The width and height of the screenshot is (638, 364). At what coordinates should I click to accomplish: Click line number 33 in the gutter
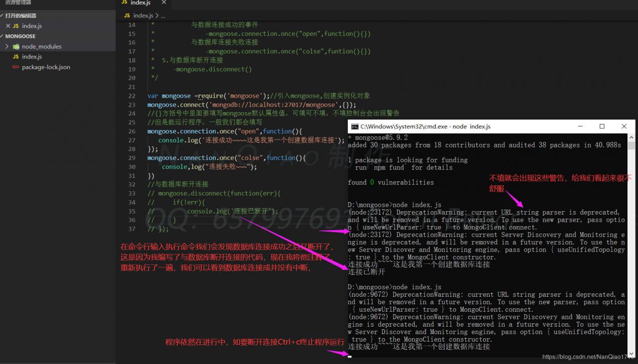(132, 193)
